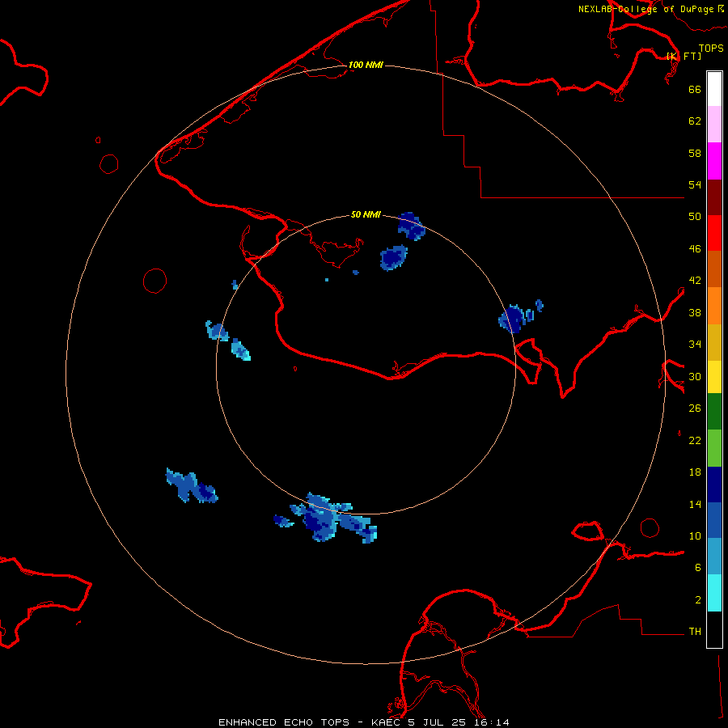Click the "100 NMI" range ring label
This screenshot has width=728, height=728.
366,65
